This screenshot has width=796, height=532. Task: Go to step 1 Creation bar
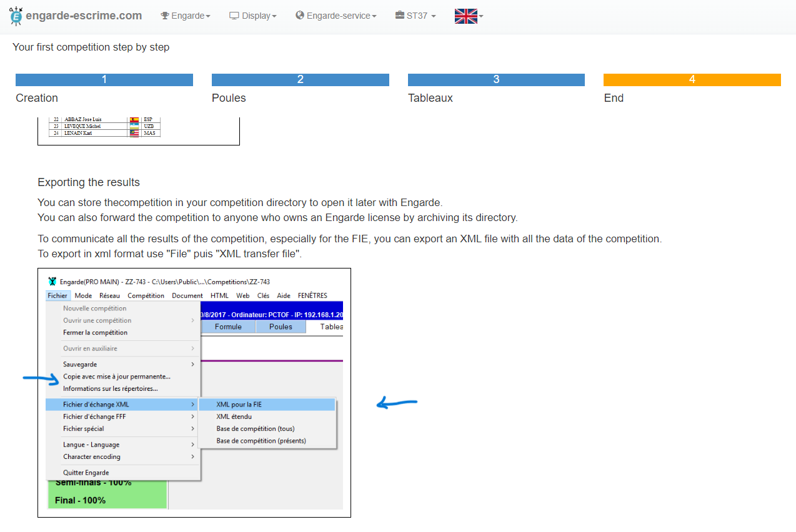[104, 80]
